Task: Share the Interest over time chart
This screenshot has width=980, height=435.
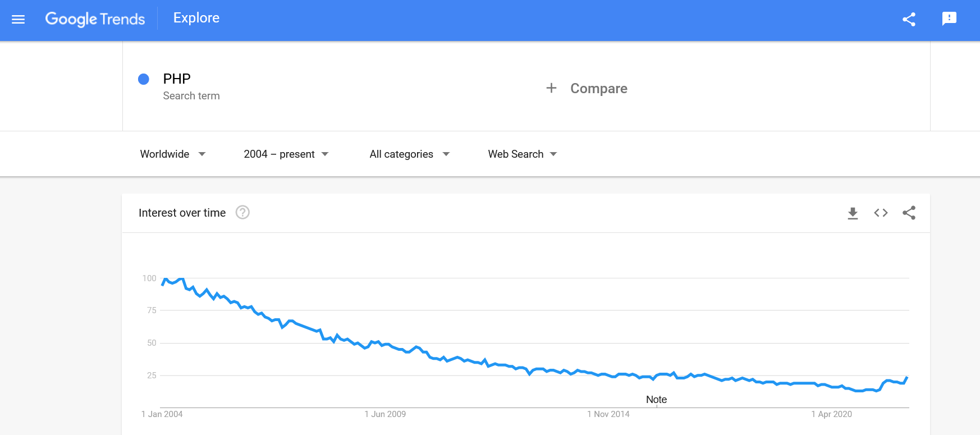Action: click(x=909, y=213)
